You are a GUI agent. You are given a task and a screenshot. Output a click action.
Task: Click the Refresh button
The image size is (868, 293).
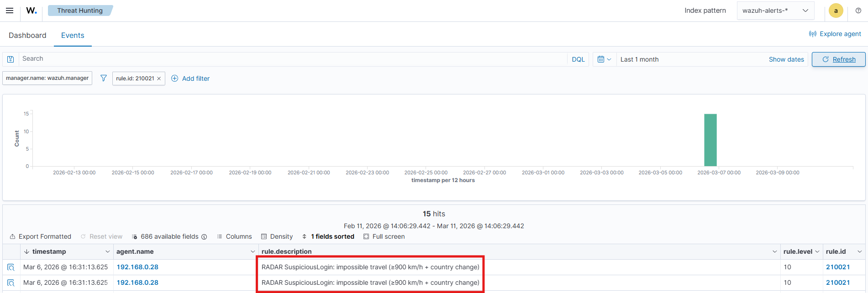[838, 59]
